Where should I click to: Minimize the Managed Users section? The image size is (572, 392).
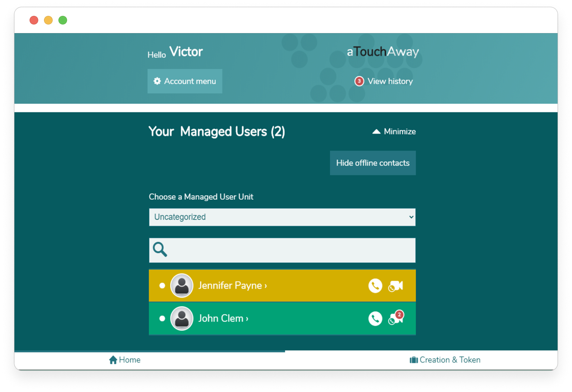(394, 132)
